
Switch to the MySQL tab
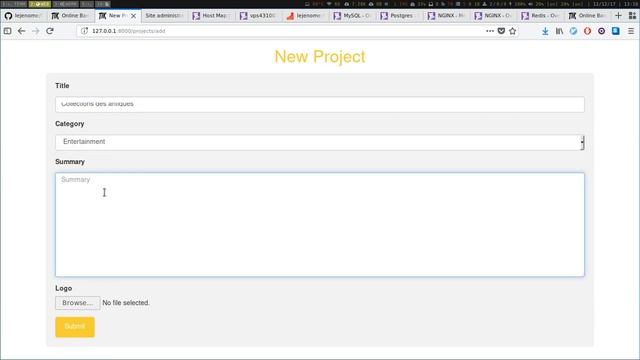[352, 16]
